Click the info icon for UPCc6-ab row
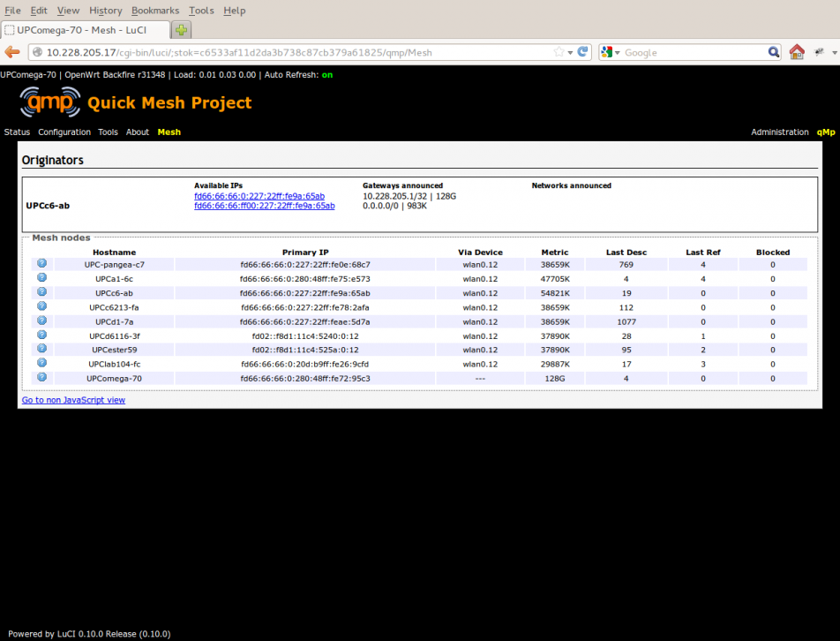 (x=41, y=292)
